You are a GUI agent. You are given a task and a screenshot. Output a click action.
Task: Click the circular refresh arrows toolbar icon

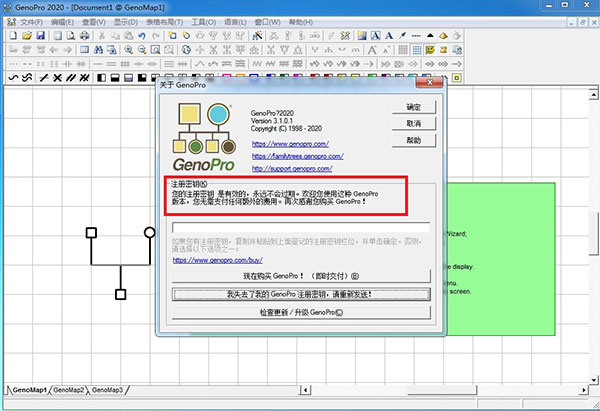point(186,50)
